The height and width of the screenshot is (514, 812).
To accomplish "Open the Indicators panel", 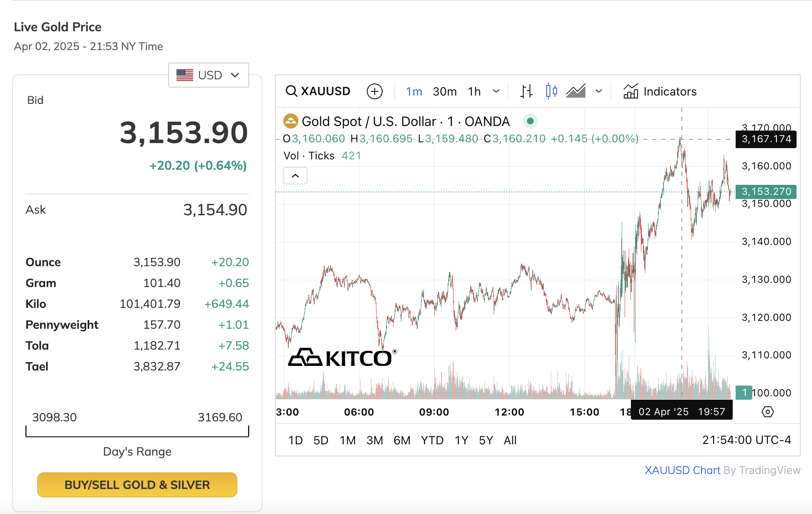I will (x=660, y=91).
